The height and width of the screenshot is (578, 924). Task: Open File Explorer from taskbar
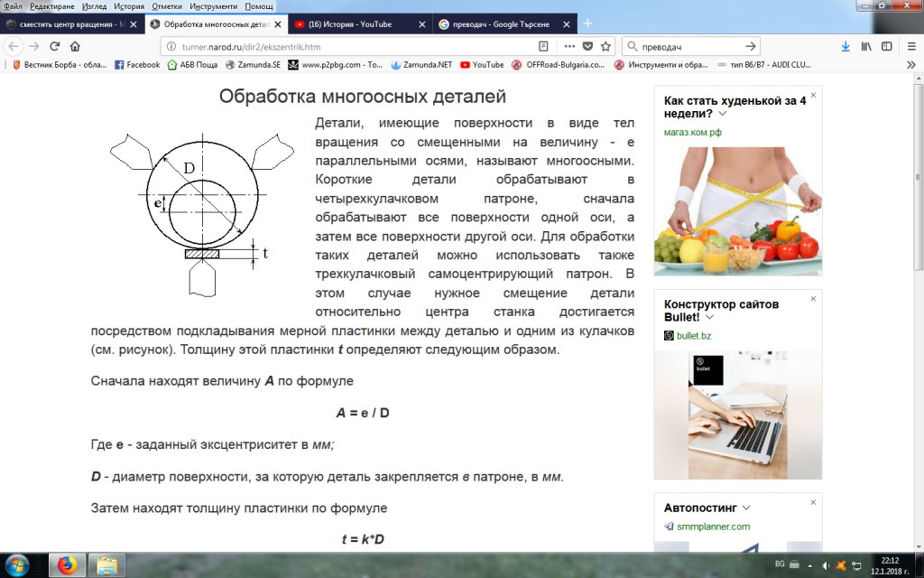tap(106, 565)
